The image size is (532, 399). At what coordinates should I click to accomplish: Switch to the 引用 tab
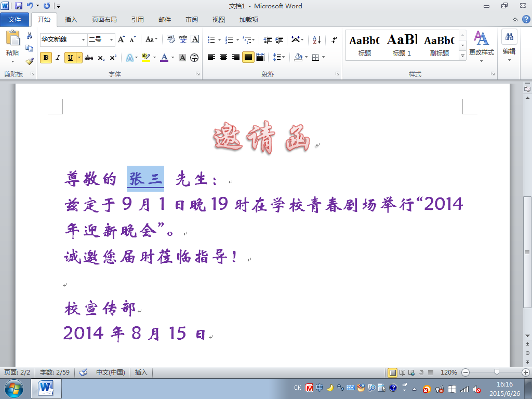pyautogui.click(x=137, y=20)
